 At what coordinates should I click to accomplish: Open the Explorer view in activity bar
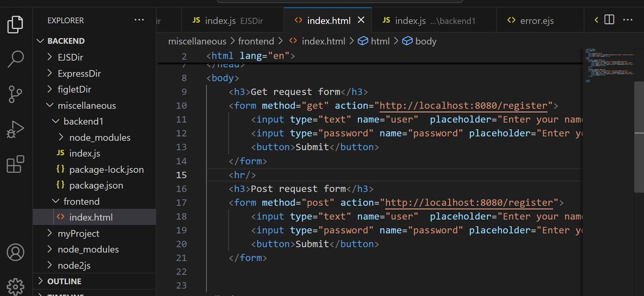(16, 24)
